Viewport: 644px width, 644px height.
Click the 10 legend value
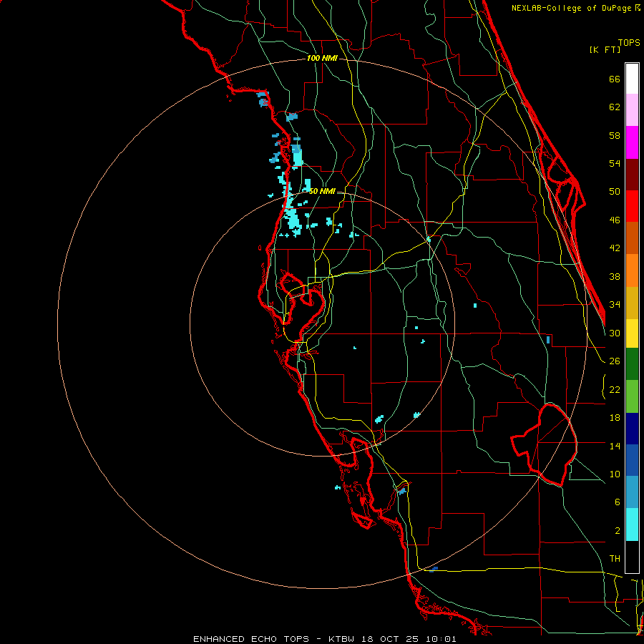coord(615,474)
